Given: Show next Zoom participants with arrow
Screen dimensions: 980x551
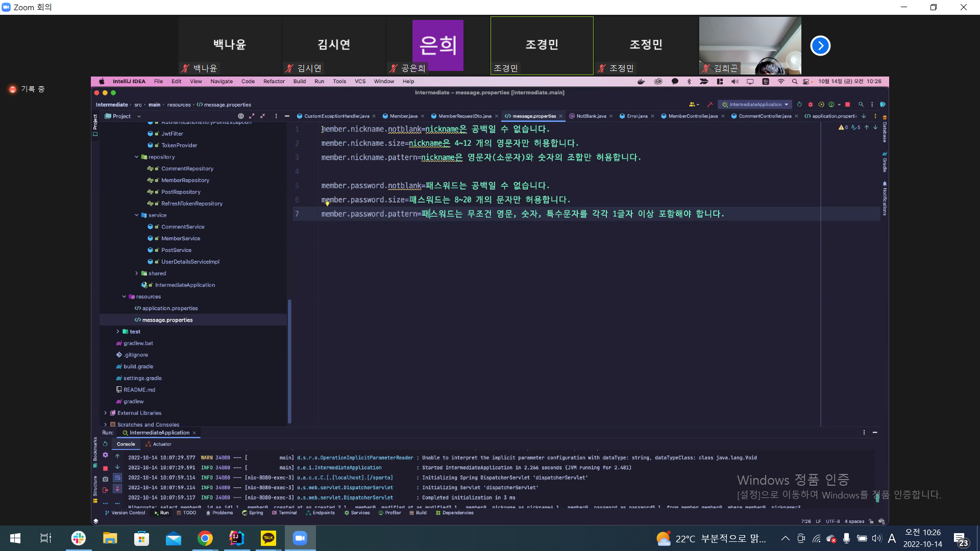Looking at the screenshot, I should pyautogui.click(x=820, y=46).
